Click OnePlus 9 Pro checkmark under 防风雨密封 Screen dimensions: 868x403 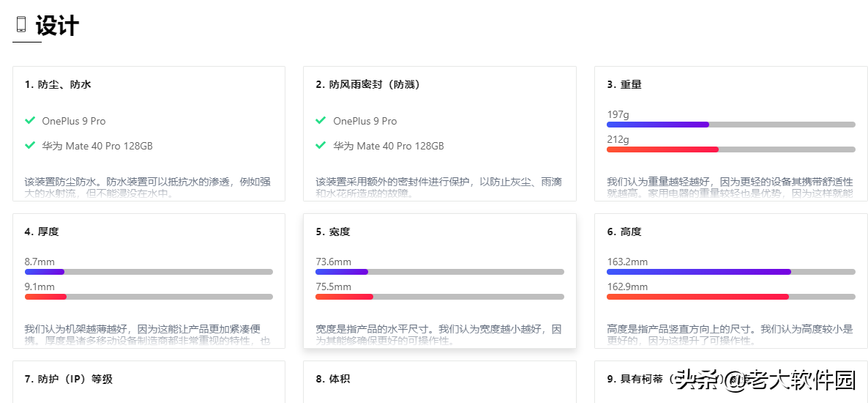point(321,120)
